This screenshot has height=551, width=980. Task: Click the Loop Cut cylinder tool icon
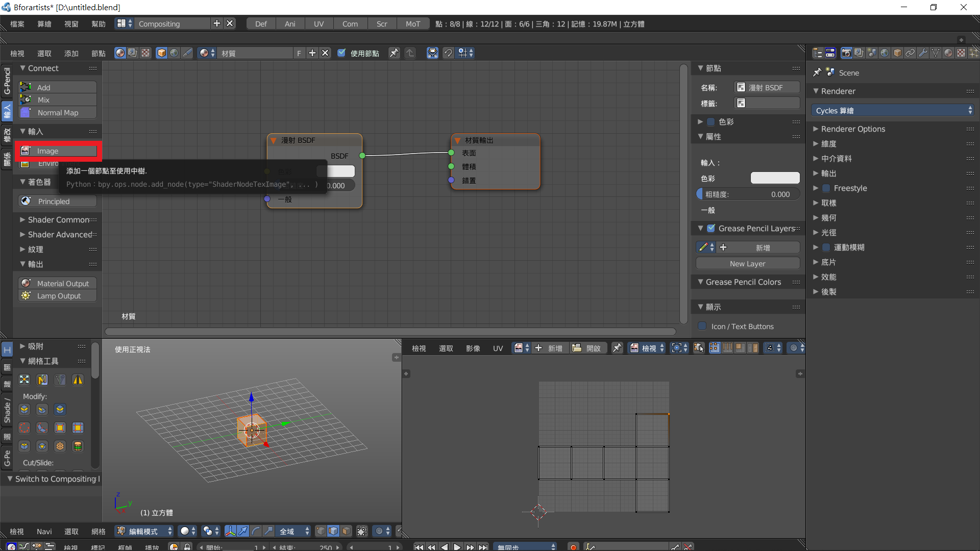(78, 446)
